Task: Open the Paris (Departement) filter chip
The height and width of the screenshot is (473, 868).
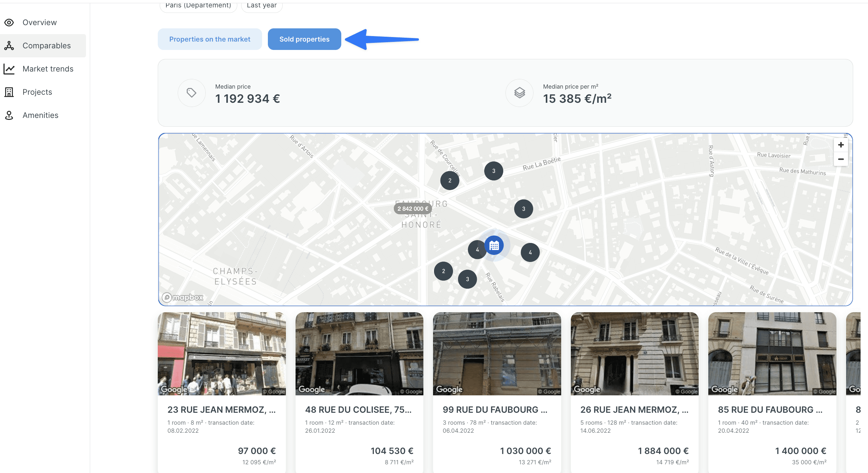Action: [198, 6]
